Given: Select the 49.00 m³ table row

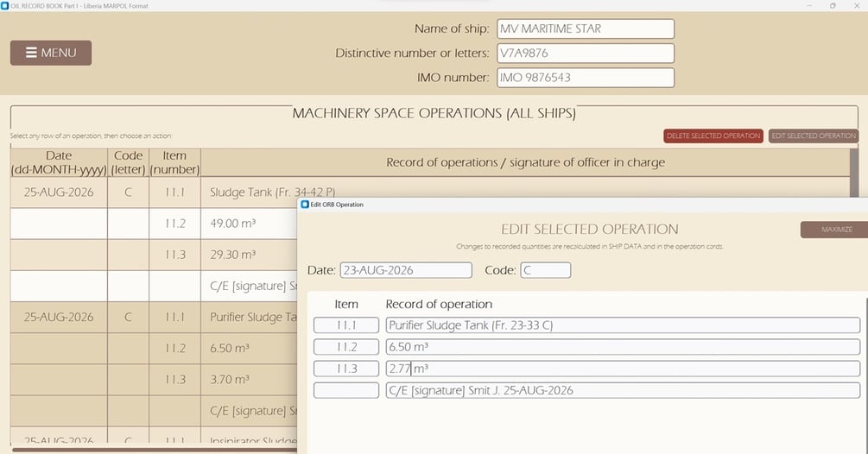Looking at the screenshot, I should coord(154,224).
